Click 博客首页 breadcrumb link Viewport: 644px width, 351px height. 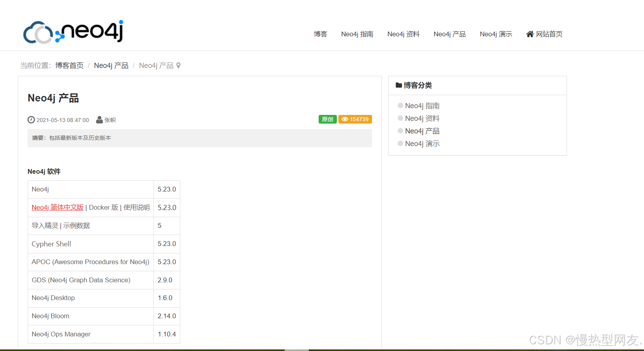[70, 66]
